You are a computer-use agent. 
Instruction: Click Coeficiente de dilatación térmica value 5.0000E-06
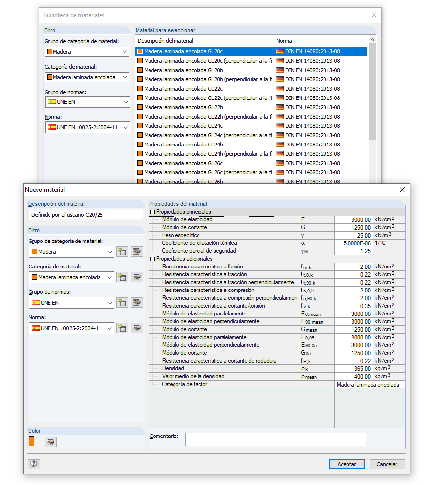(353, 243)
